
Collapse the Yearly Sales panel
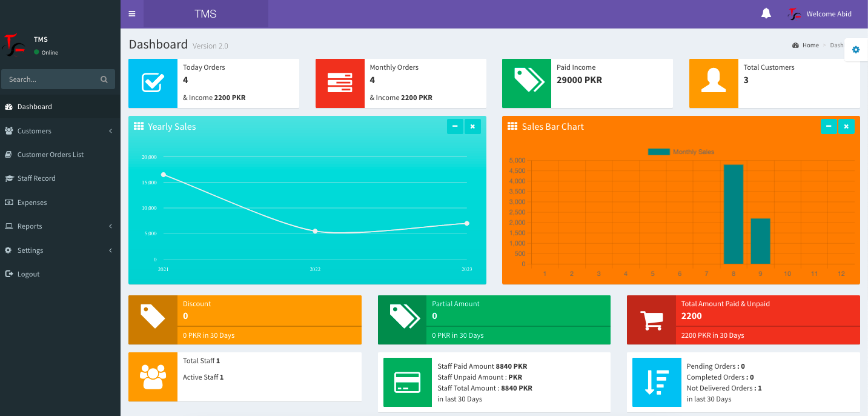(455, 126)
